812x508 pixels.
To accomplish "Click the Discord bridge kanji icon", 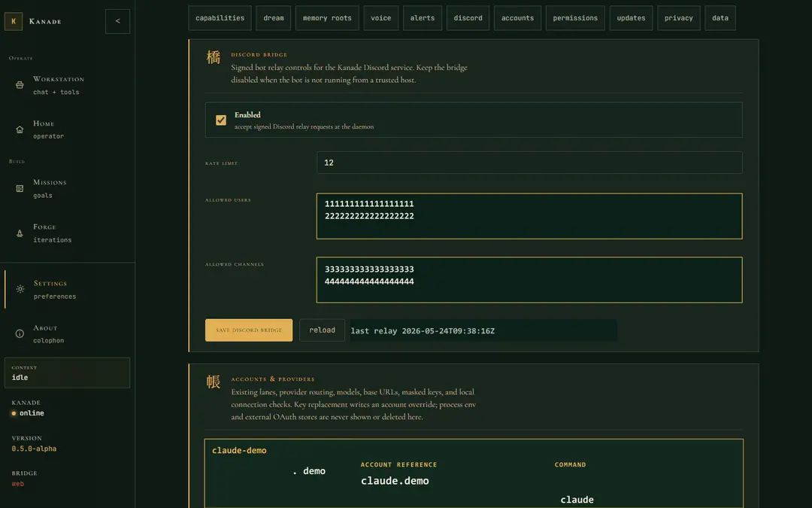I will point(214,57).
